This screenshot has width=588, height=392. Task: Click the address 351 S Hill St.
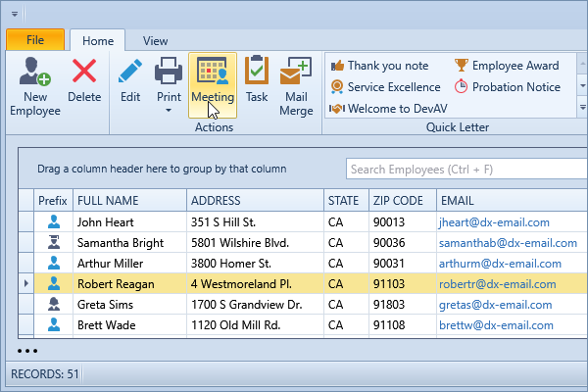(223, 222)
